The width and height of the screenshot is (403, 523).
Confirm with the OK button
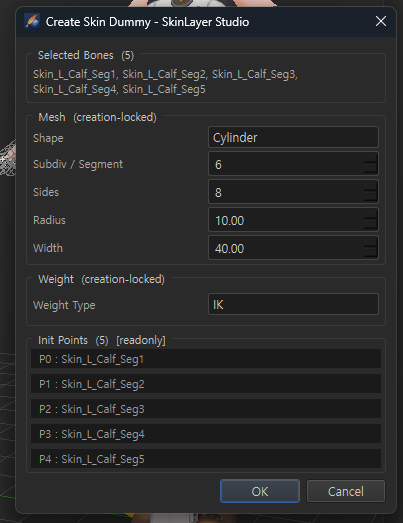click(x=260, y=491)
